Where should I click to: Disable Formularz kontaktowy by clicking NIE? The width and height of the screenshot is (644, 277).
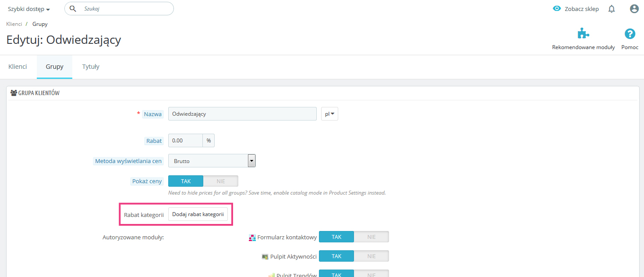(371, 237)
